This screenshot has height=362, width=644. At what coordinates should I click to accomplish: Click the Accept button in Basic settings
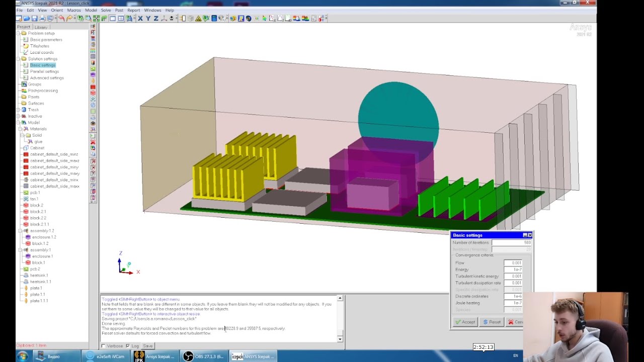click(x=465, y=322)
